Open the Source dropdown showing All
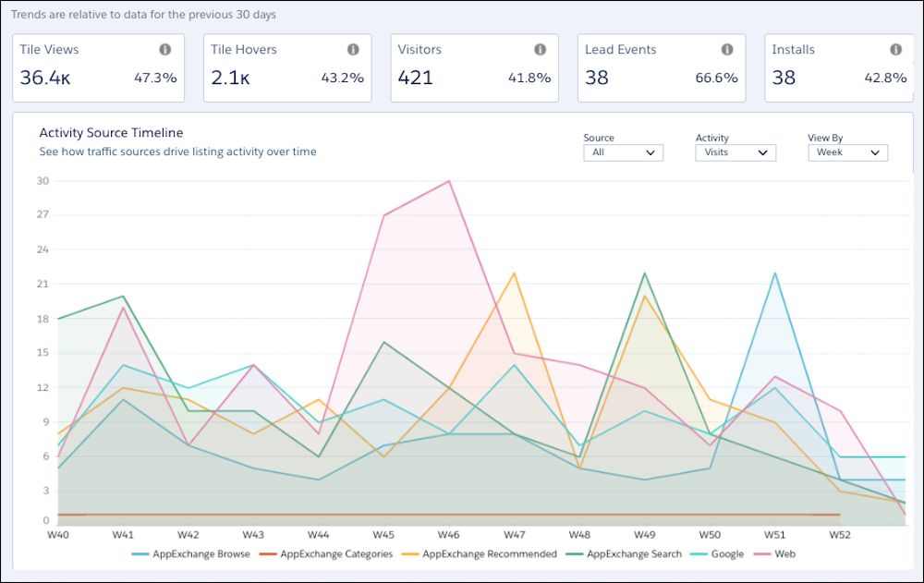 click(x=623, y=152)
